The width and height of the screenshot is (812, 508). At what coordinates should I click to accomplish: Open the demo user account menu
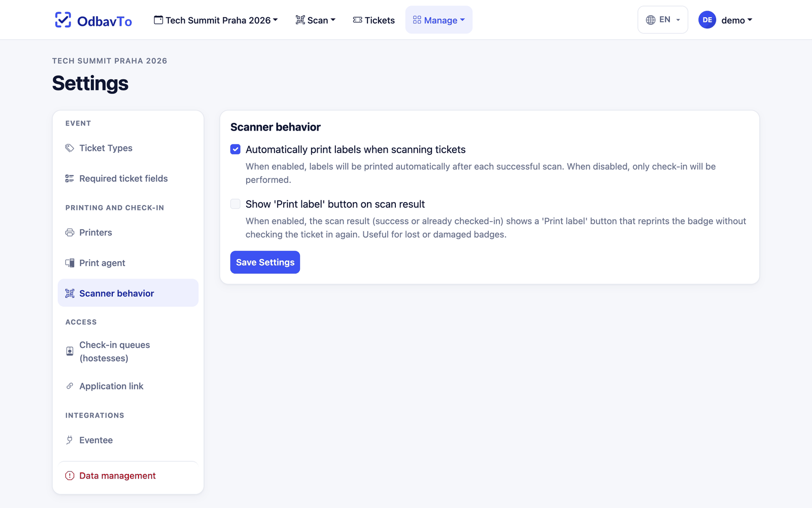(725, 20)
